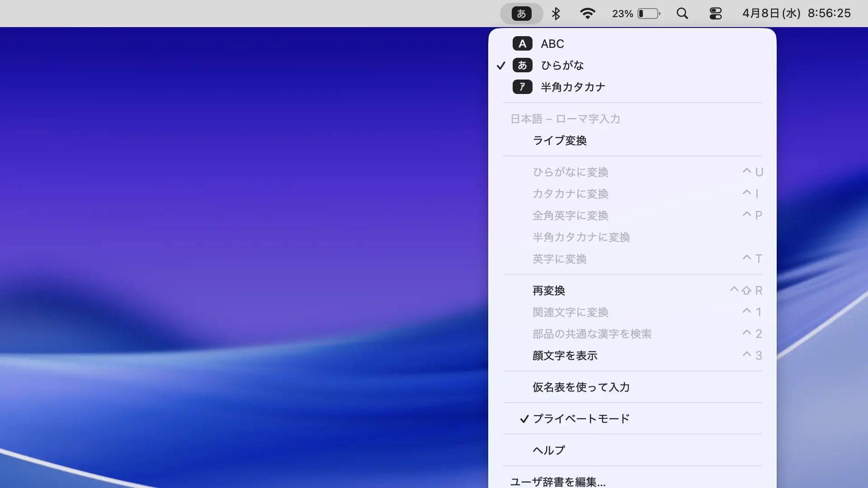The height and width of the screenshot is (488, 868).
Task: Open the ヘルプ menu entry
Action: (x=548, y=450)
